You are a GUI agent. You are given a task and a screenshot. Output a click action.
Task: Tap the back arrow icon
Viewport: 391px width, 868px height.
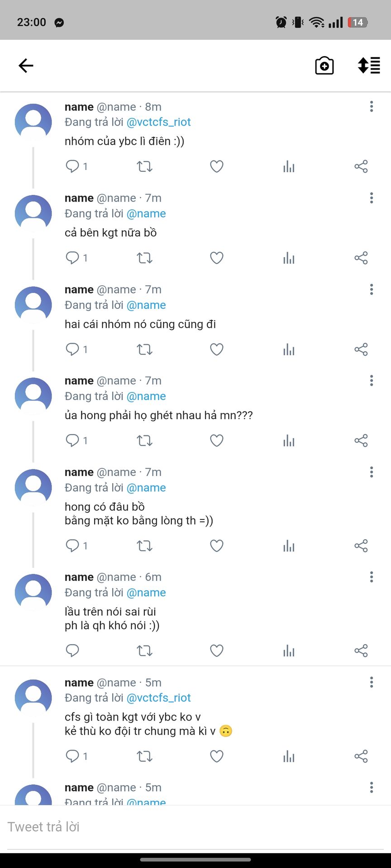[26, 66]
